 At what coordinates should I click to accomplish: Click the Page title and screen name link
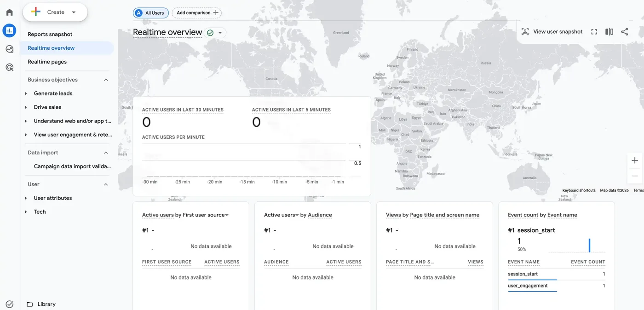point(444,215)
